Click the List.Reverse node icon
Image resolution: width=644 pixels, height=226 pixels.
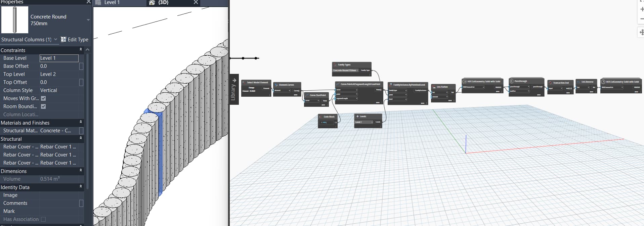[578, 82]
